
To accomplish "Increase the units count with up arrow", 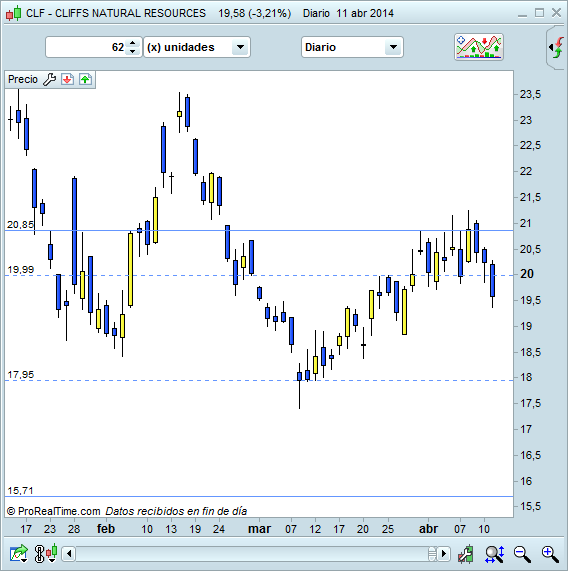I will [133, 43].
